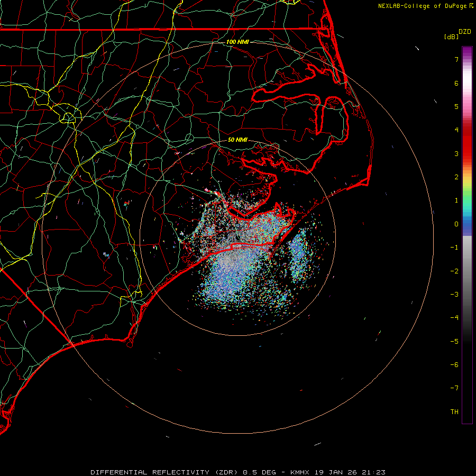Viewport: 476px width, 476px height.
Task: Click the -6 value on color scale
Action: coord(454,365)
